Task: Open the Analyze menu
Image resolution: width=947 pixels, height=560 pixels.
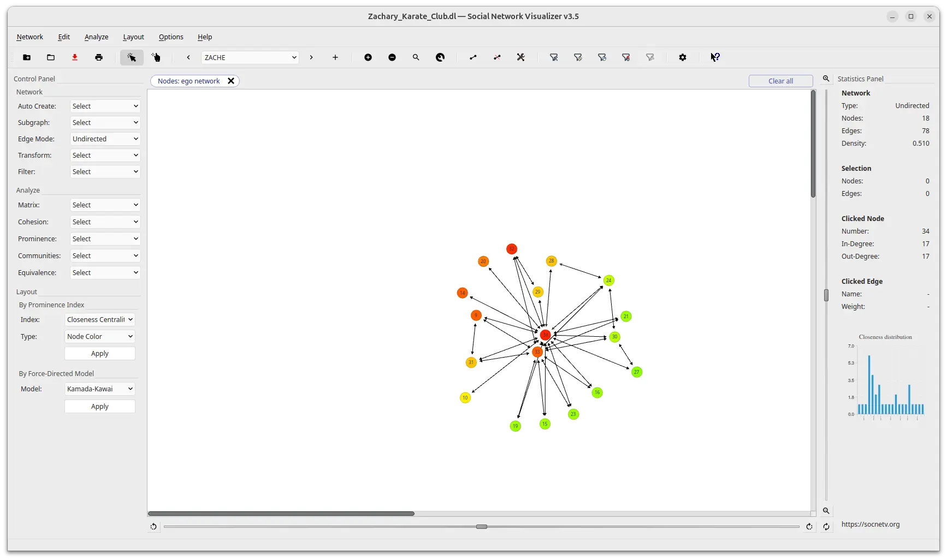Action: (96, 37)
